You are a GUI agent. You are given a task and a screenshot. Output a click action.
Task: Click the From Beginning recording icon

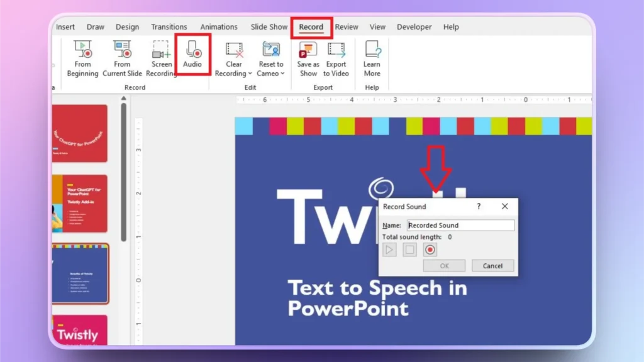[82, 55]
